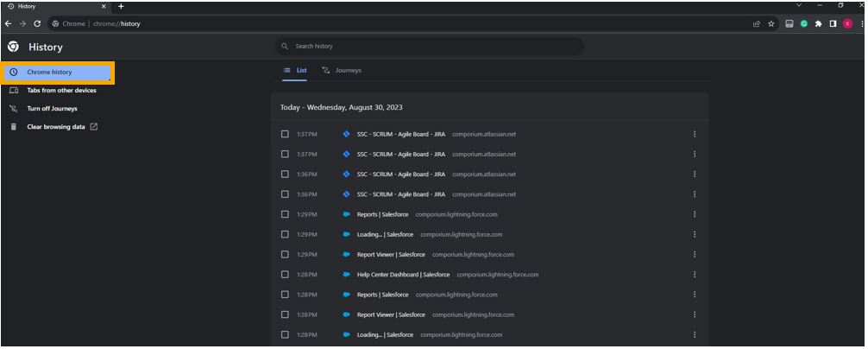Screen dimensions: 868x349
Task: Open the image-saver extension in the toolbar
Action: pos(789,24)
